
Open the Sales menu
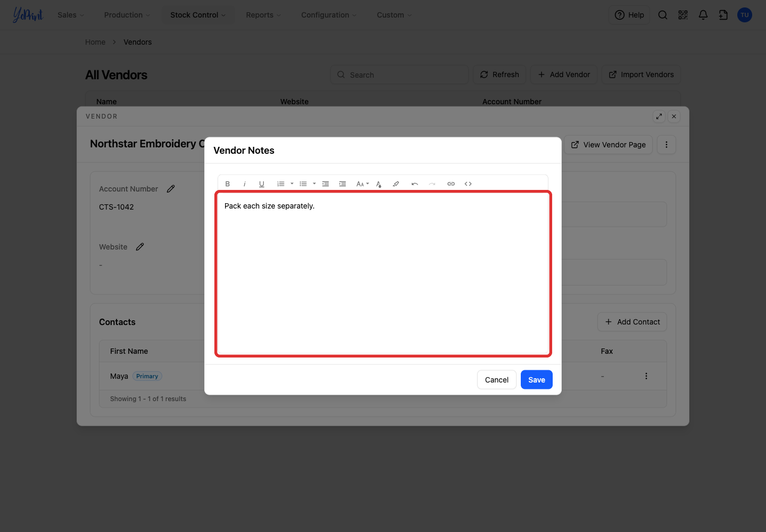71,15
